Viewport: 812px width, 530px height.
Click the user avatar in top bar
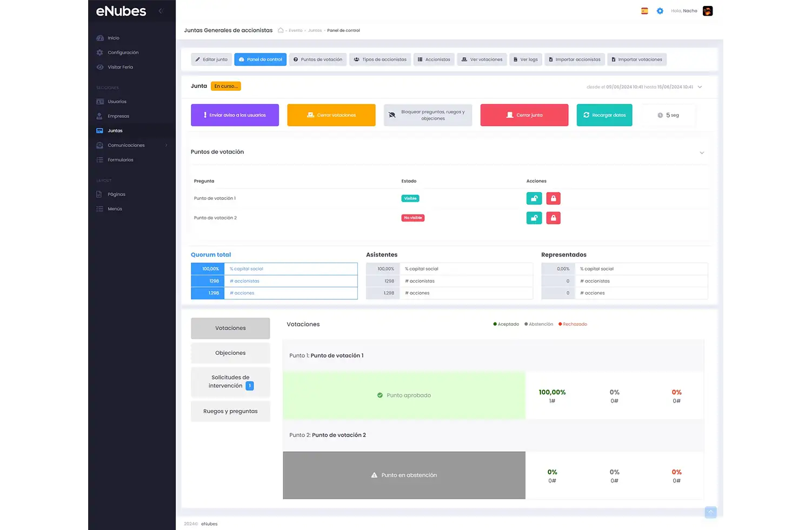click(707, 11)
